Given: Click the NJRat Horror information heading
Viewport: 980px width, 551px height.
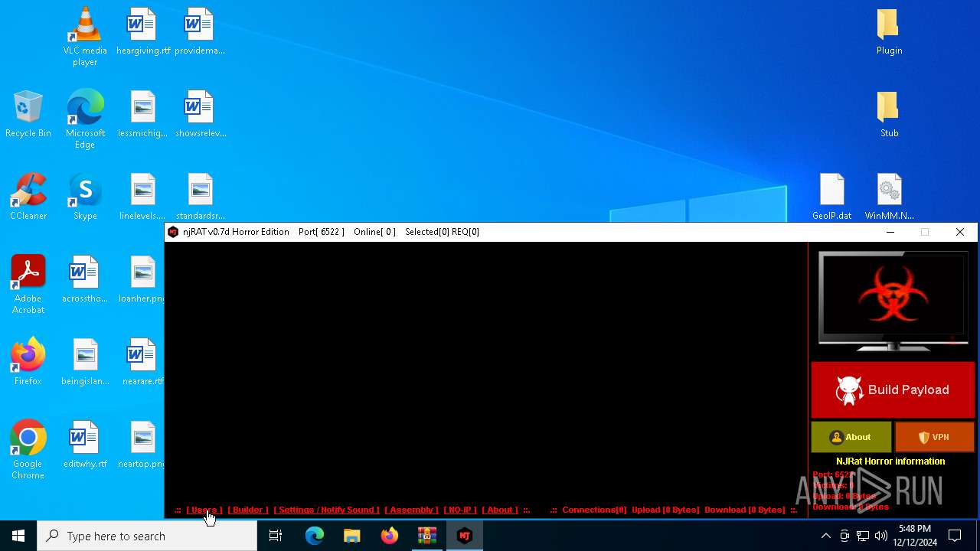Looking at the screenshot, I should (x=890, y=461).
